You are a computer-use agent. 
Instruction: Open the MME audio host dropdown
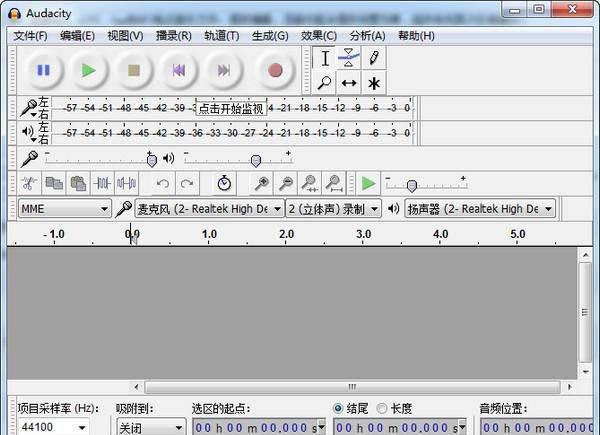click(x=65, y=209)
